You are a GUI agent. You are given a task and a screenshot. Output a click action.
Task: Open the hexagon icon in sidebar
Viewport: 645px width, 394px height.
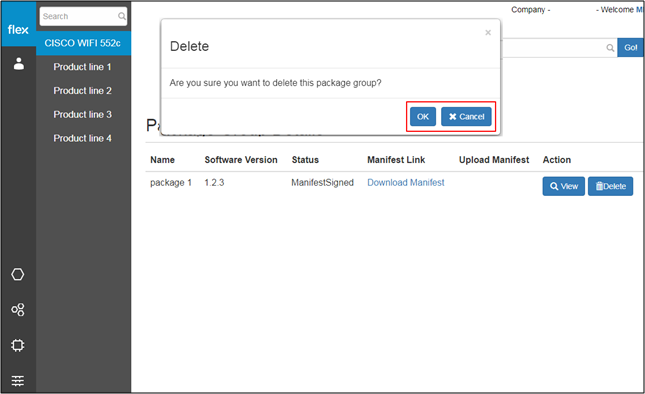pyautogui.click(x=18, y=274)
